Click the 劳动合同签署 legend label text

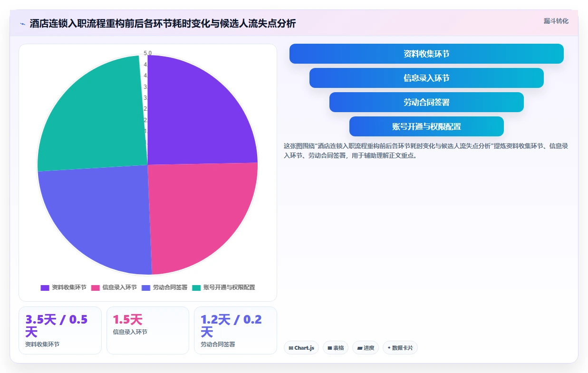tap(170, 287)
